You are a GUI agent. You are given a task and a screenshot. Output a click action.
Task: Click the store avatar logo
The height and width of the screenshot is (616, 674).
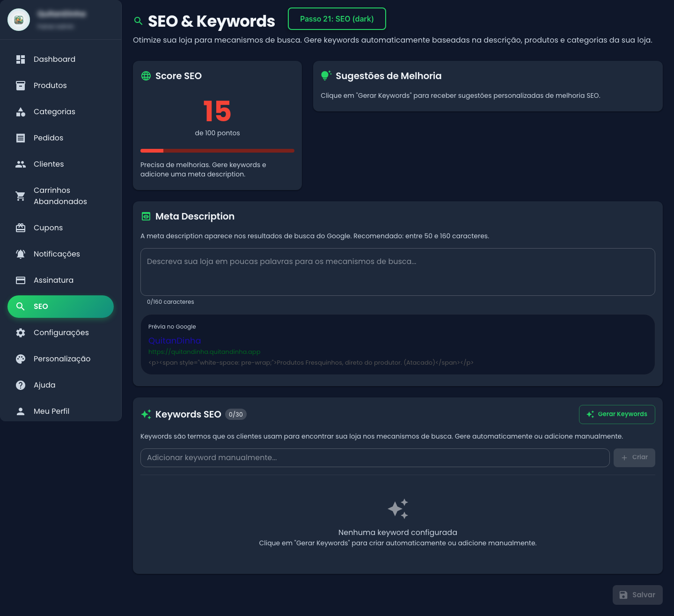pos(19,20)
